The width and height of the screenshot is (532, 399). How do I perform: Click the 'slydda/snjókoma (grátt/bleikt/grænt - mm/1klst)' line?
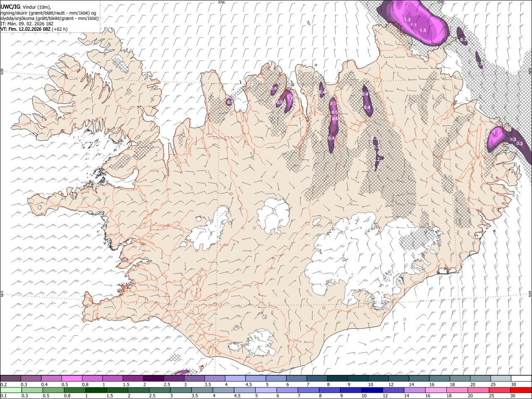49,18
